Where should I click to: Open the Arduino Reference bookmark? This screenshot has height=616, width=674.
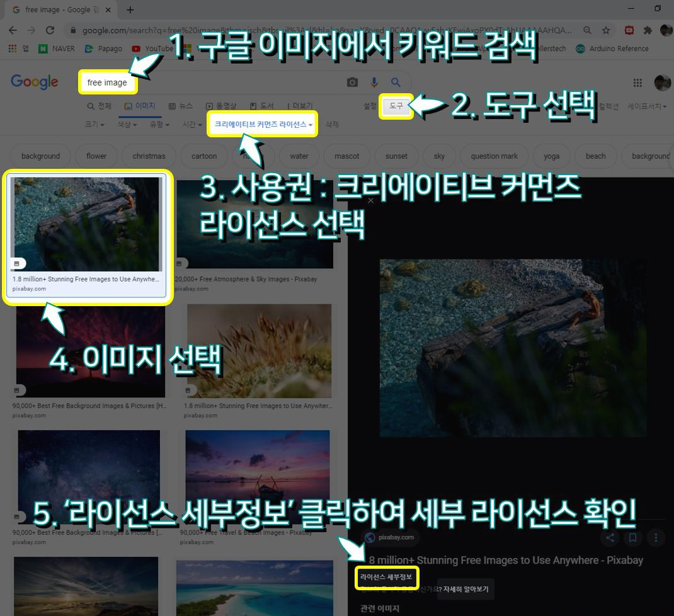coord(612,48)
